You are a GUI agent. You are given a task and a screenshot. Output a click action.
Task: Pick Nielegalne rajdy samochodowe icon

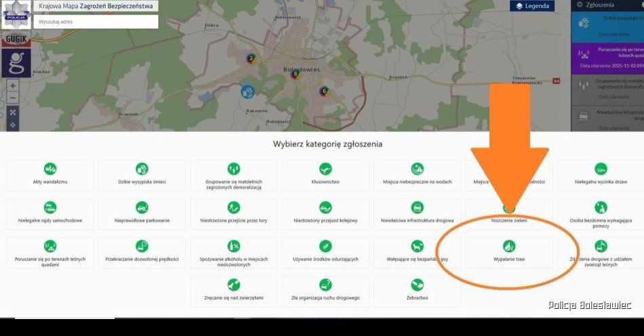(x=50, y=207)
